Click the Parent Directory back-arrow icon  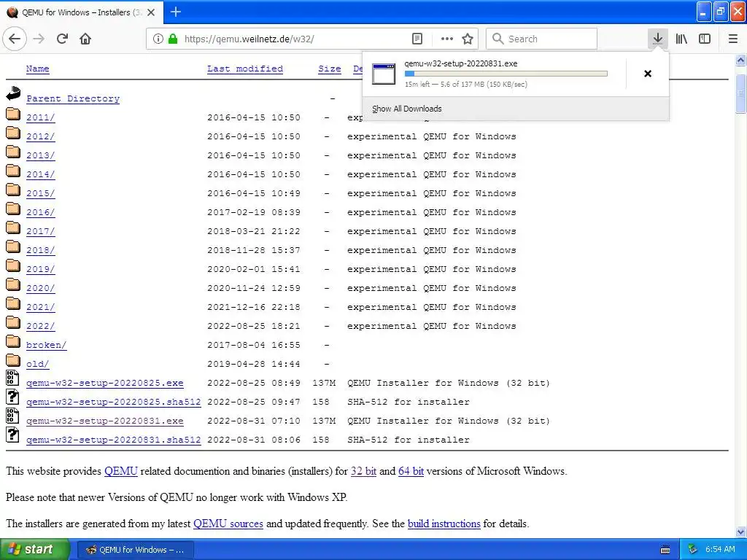(x=13, y=93)
